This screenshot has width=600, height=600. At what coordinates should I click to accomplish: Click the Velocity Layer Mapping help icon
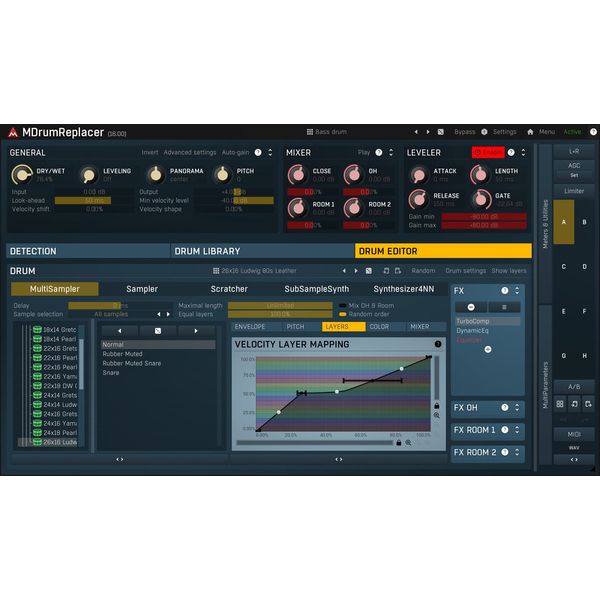click(438, 344)
